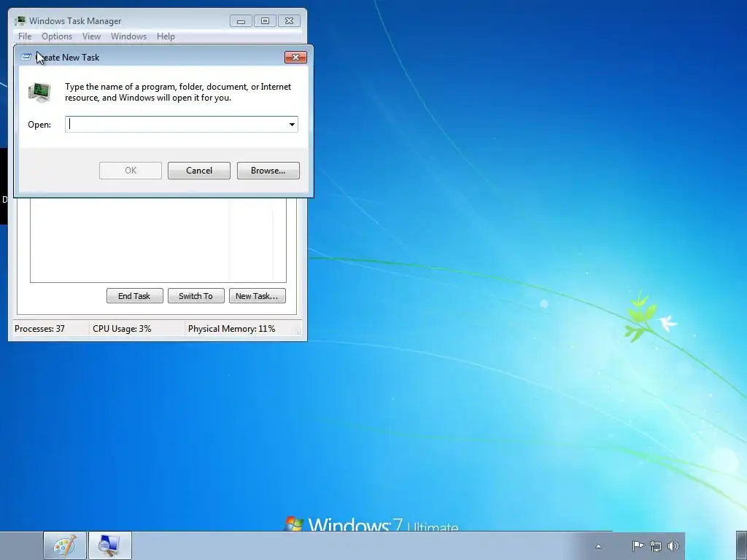
Task: Close the Create New Task dialog
Action: coord(295,57)
